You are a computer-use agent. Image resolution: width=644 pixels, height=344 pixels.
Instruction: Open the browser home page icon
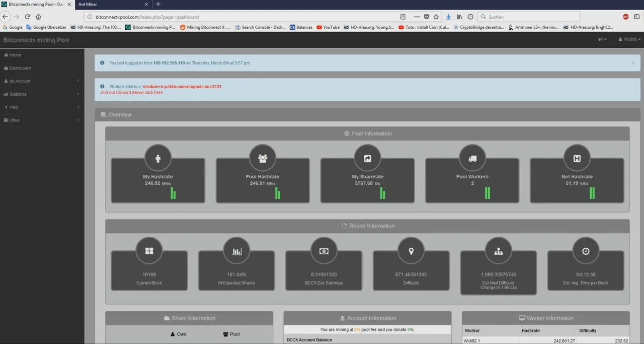click(38, 17)
